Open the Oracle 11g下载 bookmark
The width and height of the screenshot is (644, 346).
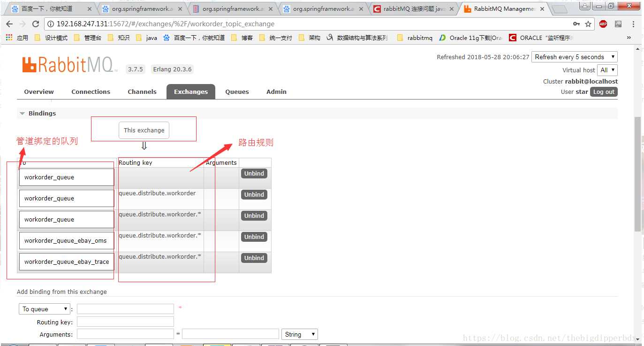470,38
